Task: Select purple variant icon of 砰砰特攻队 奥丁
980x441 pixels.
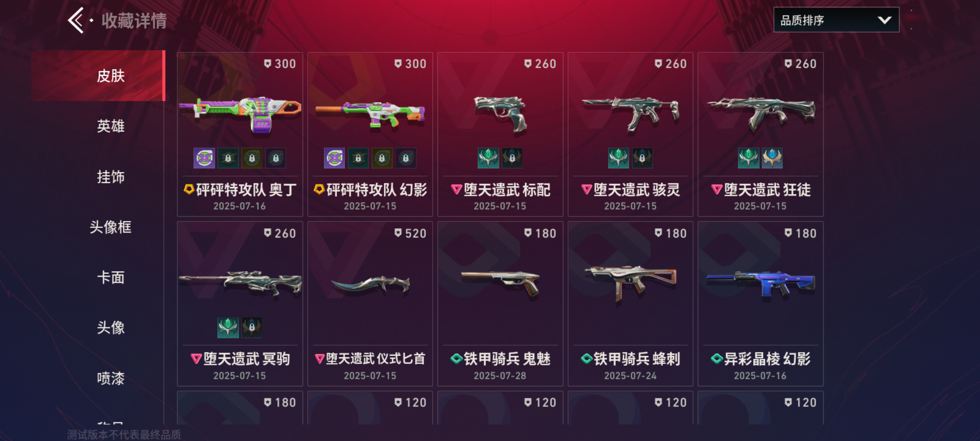Action: [x=204, y=158]
